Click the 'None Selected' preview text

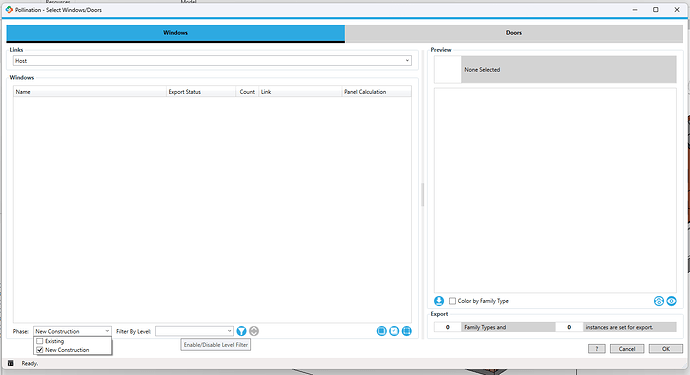point(482,70)
